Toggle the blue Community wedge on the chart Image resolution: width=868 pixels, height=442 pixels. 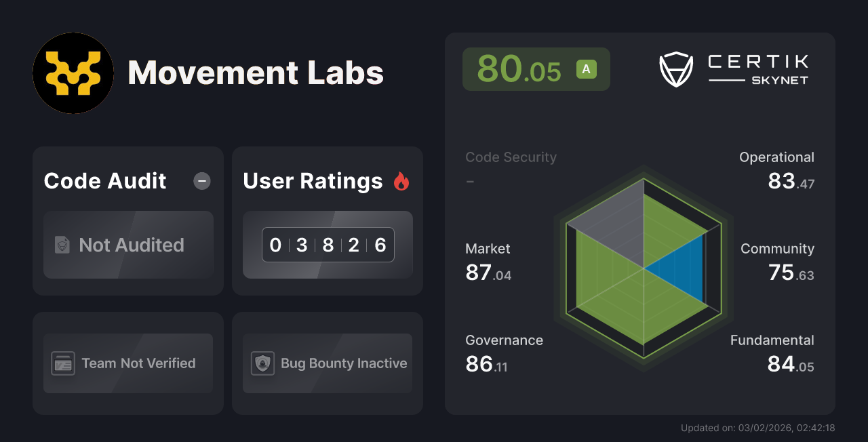point(682,268)
